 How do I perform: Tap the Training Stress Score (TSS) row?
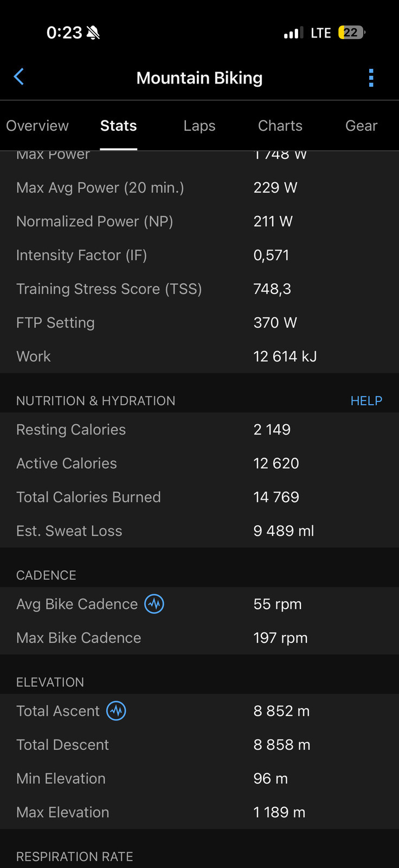coord(200,289)
